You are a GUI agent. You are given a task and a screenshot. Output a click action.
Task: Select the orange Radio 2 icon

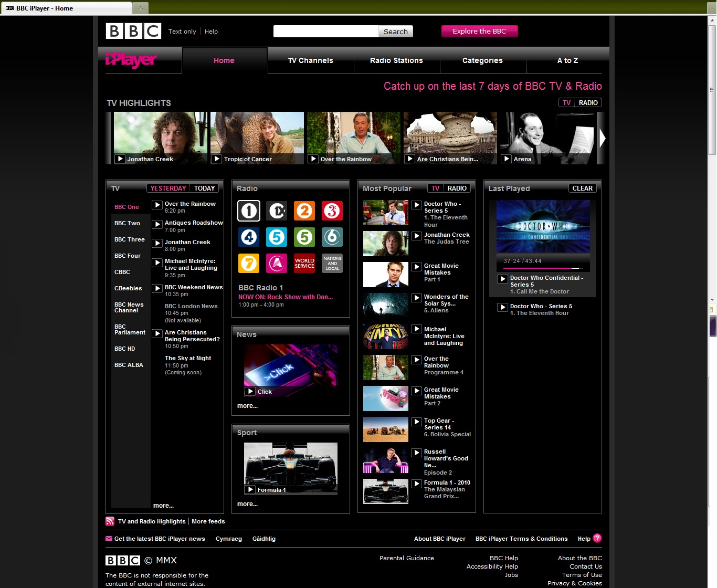click(x=304, y=211)
